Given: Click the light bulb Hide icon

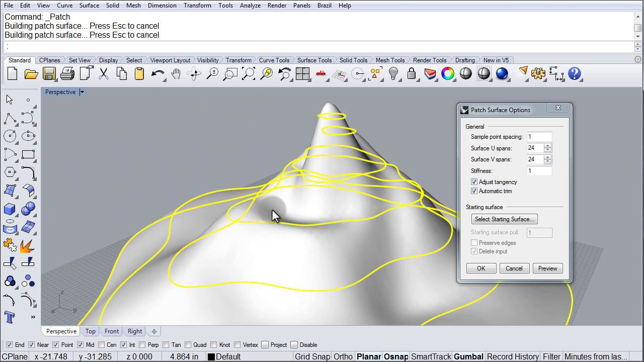Looking at the screenshot, I should click(x=393, y=74).
